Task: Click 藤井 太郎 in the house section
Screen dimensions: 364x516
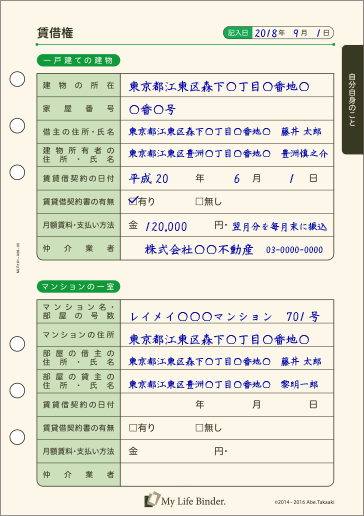Action: 301,131
